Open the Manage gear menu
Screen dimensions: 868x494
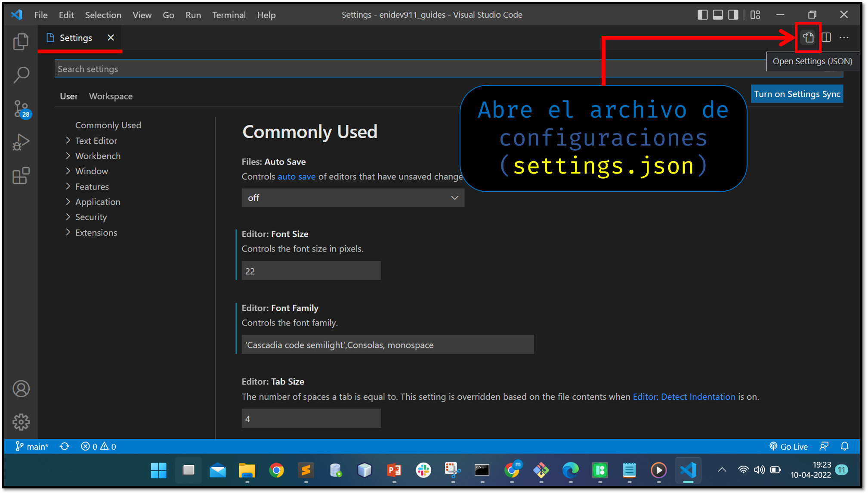click(21, 422)
